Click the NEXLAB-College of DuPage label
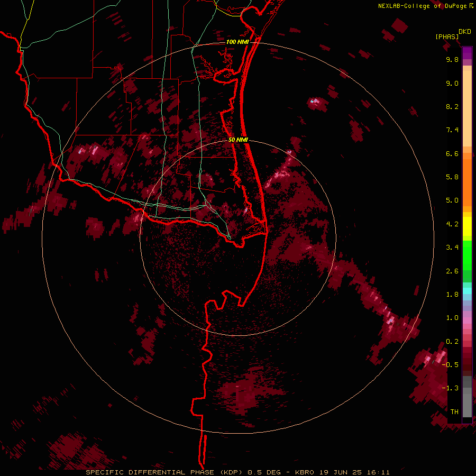 pos(423,6)
